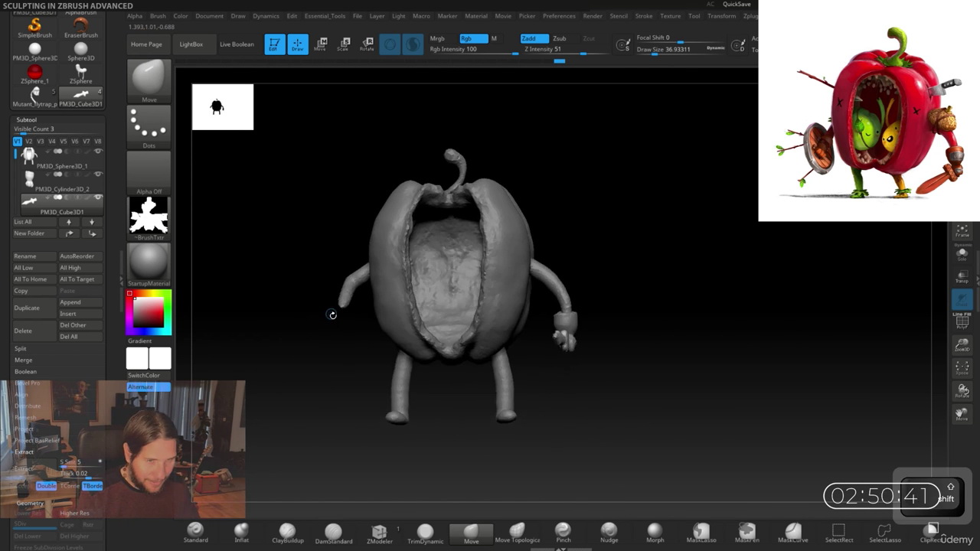Activate the Move gizmo mode icon
The image size is (980, 551).
coord(320,44)
